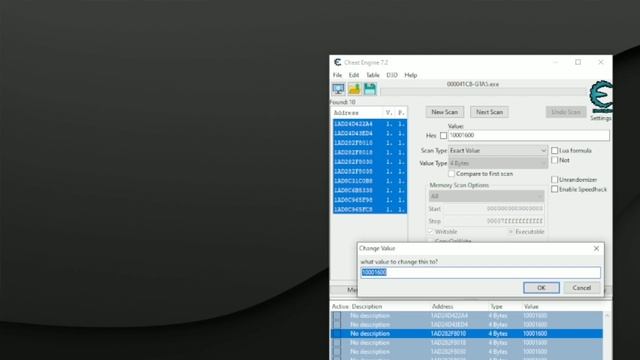Click the Undo Scan button

pos(566,112)
